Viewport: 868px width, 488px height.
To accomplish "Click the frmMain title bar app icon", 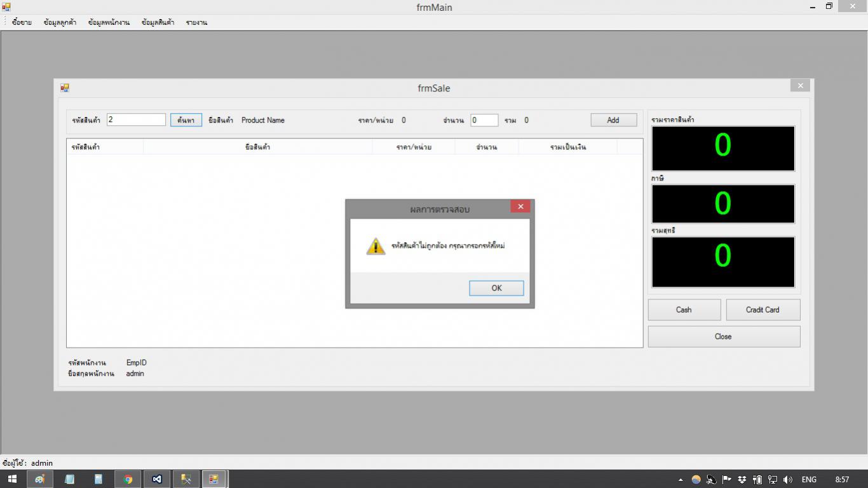I will pyautogui.click(x=6, y=7).
